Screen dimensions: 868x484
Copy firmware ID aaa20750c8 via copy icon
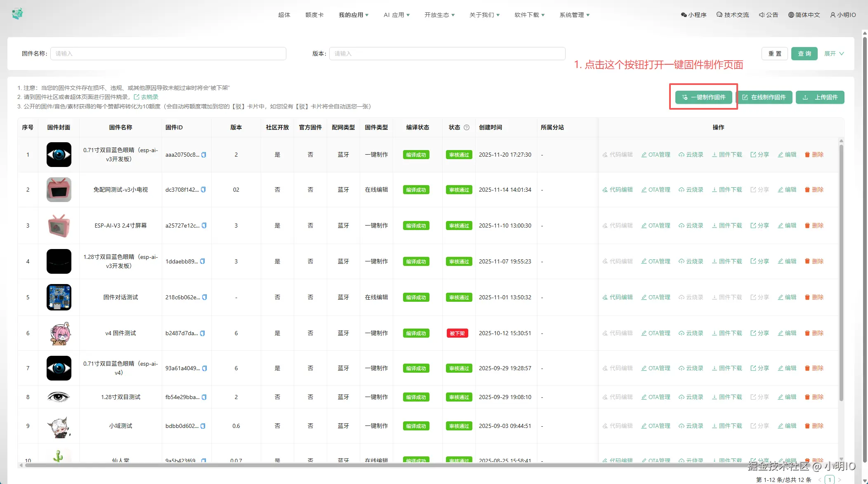pyautogui.click(x=203, y=155)
